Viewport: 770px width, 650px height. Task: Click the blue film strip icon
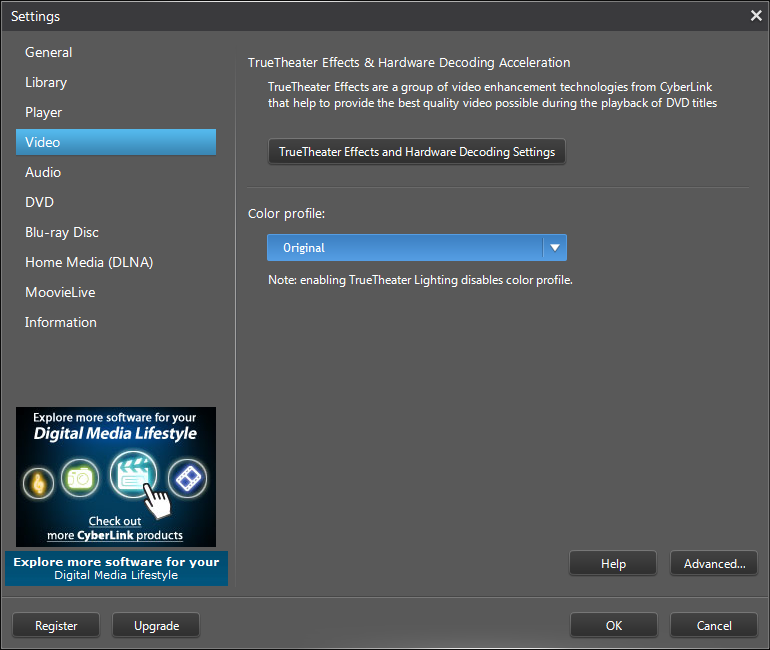[x=187, y=479]
